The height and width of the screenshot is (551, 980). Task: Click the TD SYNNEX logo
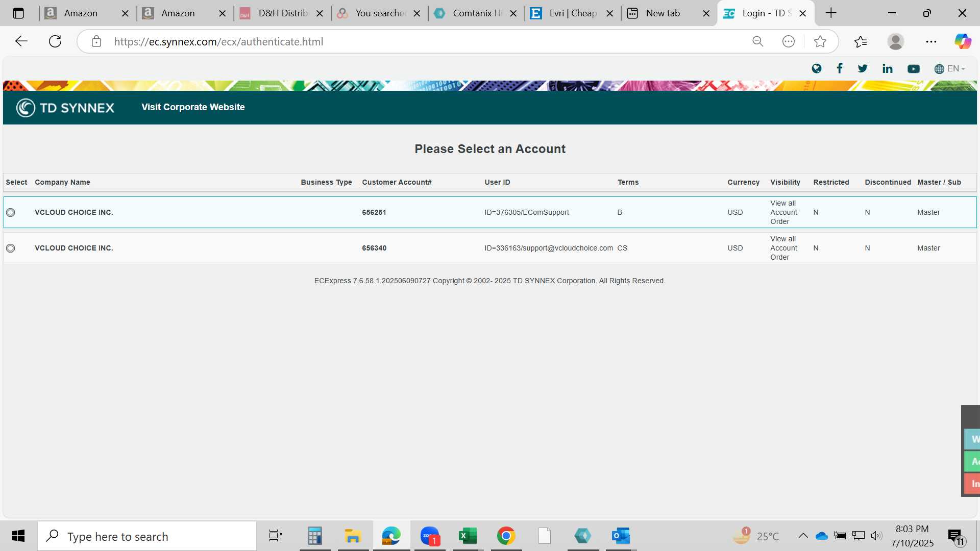(65, 108)
